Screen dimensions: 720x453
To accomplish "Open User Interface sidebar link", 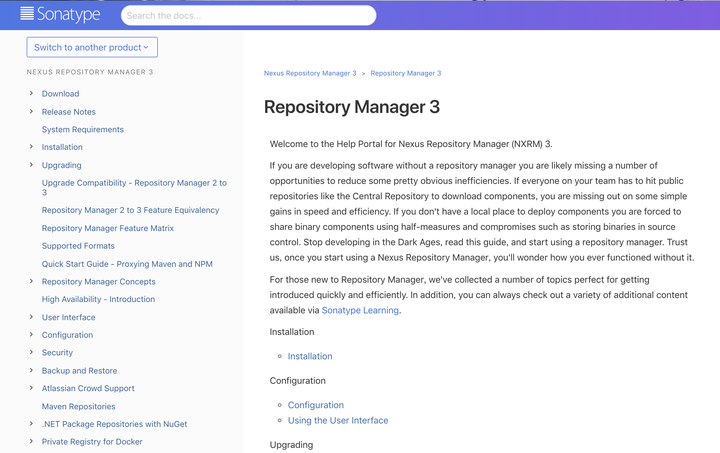I will coord(68,317).
